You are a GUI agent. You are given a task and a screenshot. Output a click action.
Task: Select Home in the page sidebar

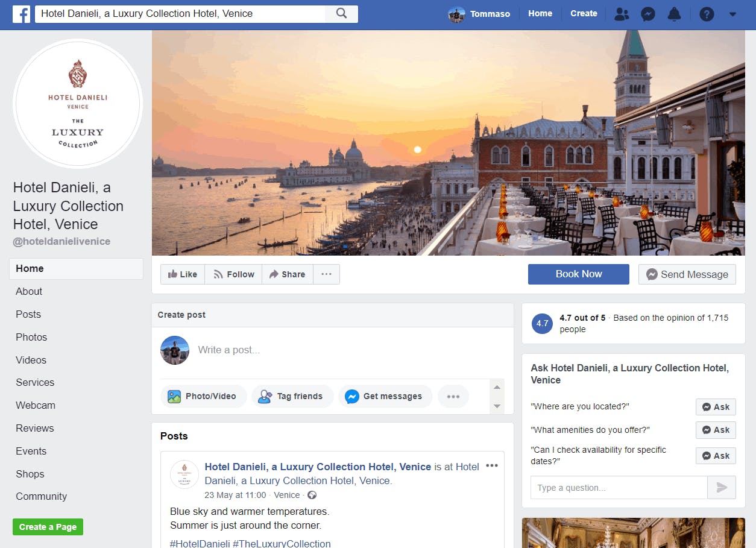click(76, 269)
